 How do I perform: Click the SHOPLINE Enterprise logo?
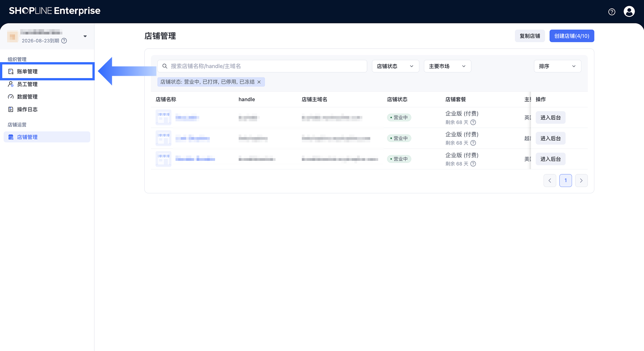click(x=55, y=11)
